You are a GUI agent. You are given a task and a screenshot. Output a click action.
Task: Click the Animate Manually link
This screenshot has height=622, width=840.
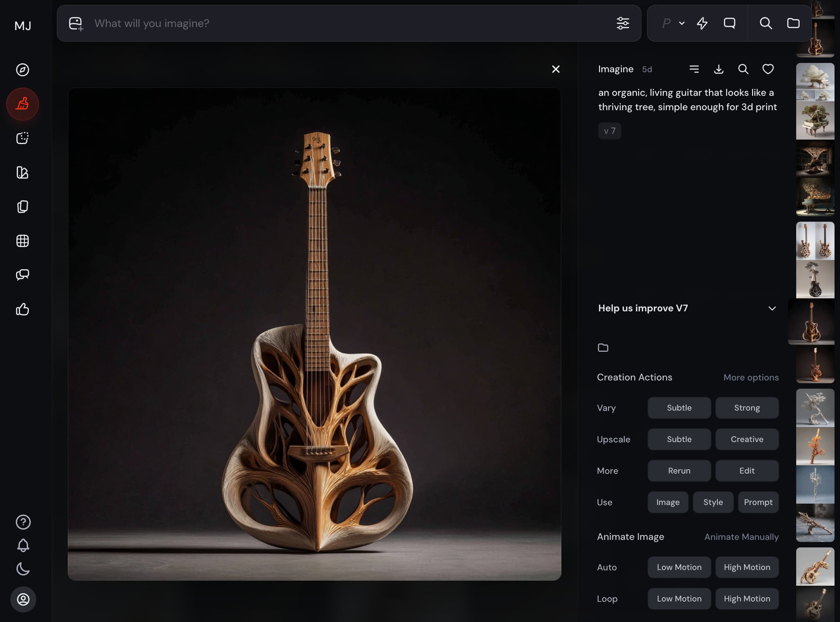[x=741, y=537]
